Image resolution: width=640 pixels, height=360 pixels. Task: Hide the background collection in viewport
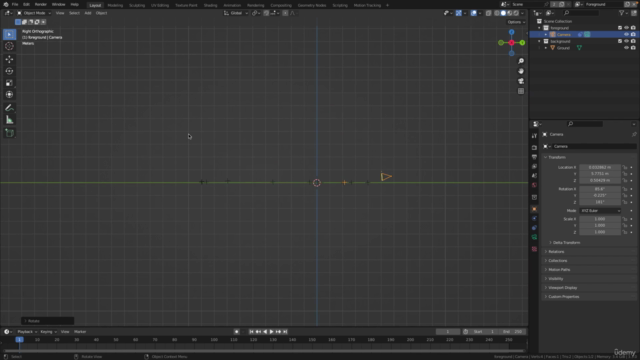click(626, 41)
